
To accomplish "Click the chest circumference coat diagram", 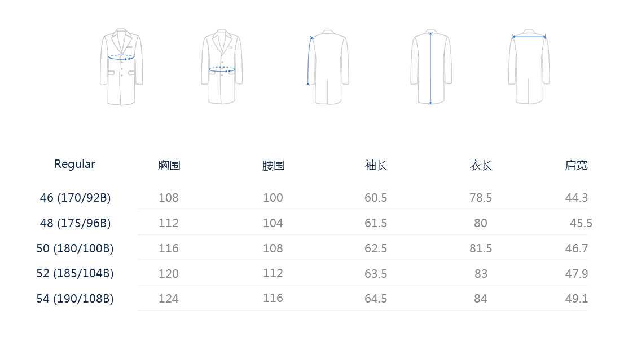I will coord(121,66).
